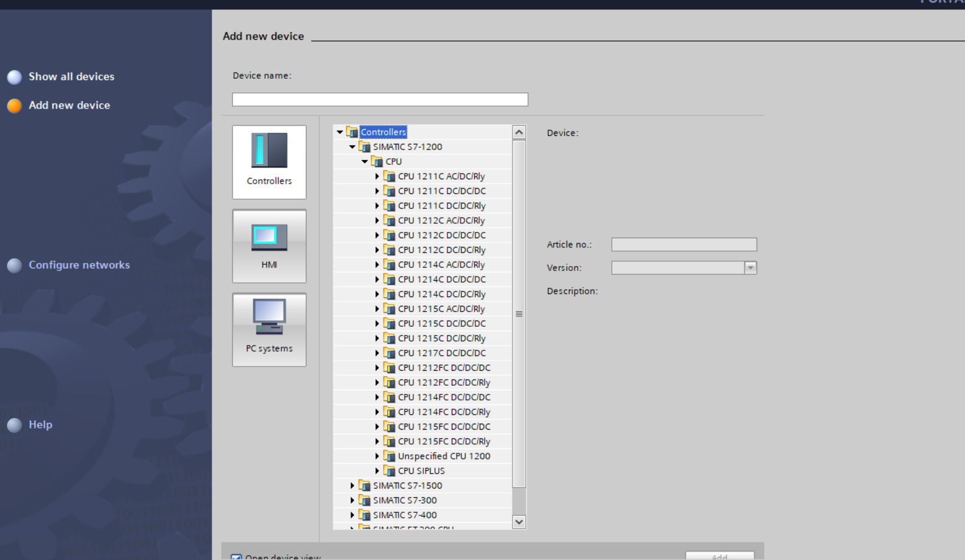Click the device tree scrollbar thumb
Viewport: 965px width, 560px height.
tap(519, 314)
